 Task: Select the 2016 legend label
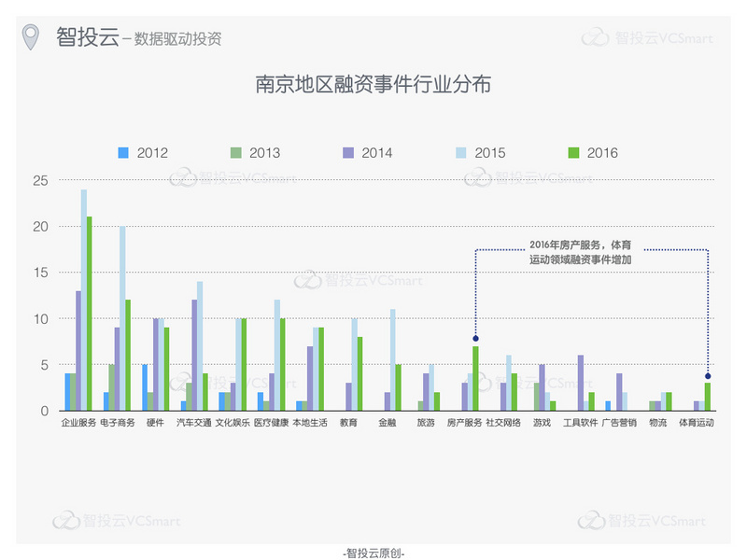(x=602, y=153)
